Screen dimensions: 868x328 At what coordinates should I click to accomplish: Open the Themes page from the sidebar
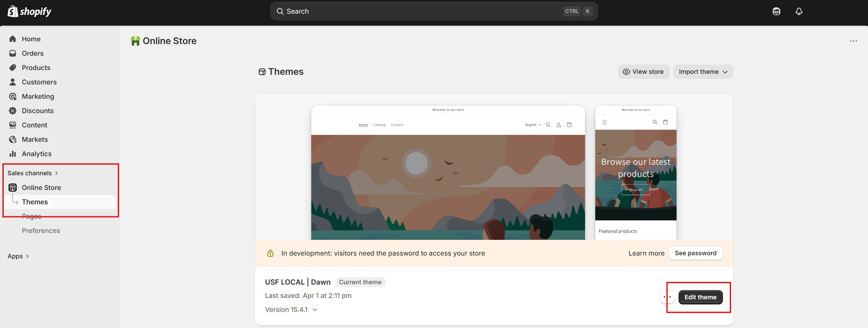(35, 202)
